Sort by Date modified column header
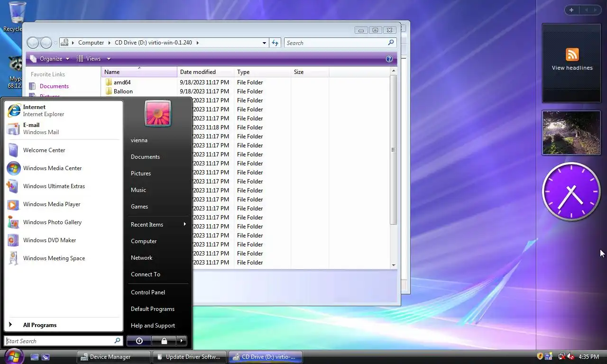The height and width of the screenshot is (364, 607). tap(206, 72)
